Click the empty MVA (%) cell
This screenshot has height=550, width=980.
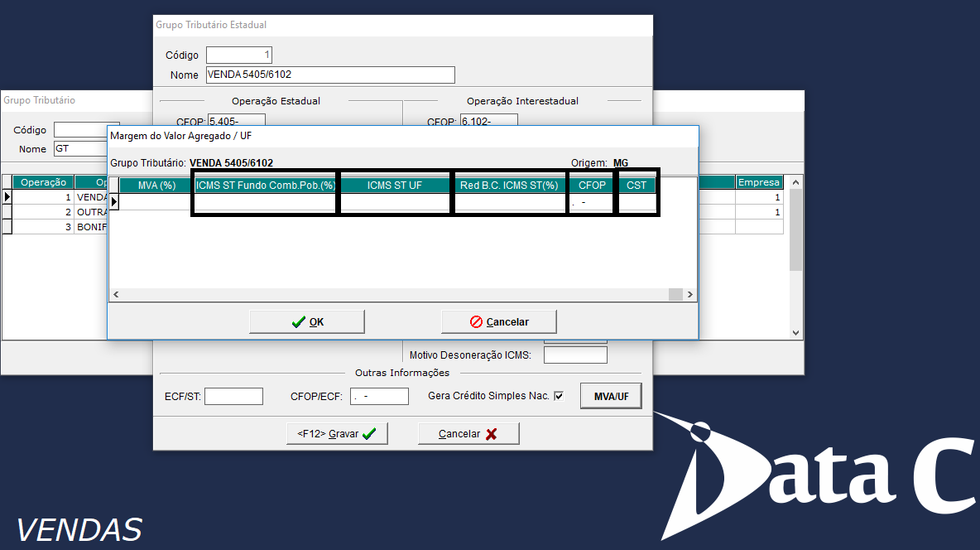156,201
